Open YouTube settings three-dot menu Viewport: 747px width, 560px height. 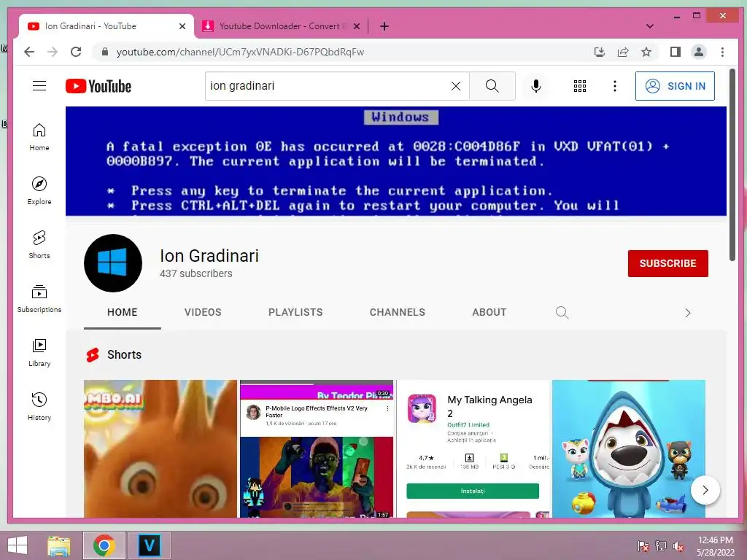coord(615,86)
